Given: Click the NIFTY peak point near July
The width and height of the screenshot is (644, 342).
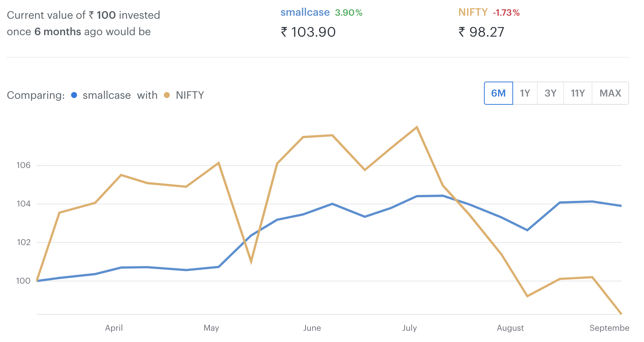Looking at the screenshot, I should 417,127.
